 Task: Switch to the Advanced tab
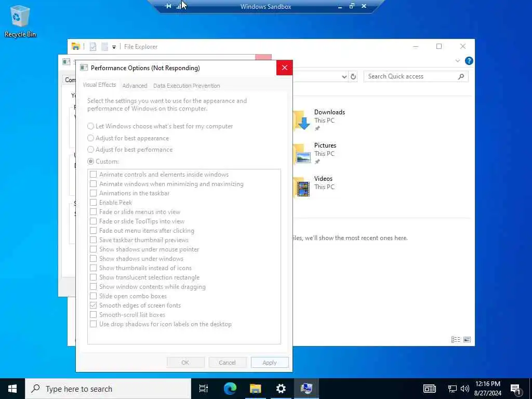pos(135,86)
